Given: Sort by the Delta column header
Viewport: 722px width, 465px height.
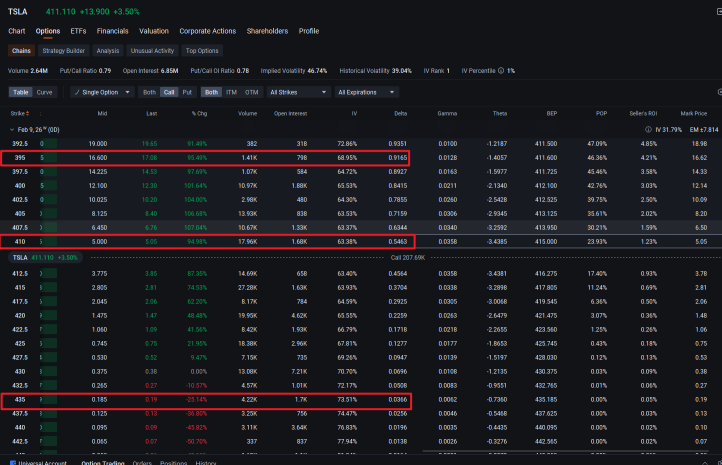Looking at the screenshot, I should pyautogui.click(x=401, y=114).
